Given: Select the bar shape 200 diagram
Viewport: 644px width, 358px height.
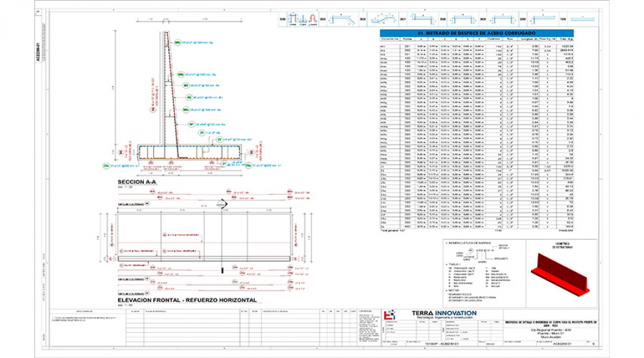Looking at the screenshot, I should (x=543, y=19).
